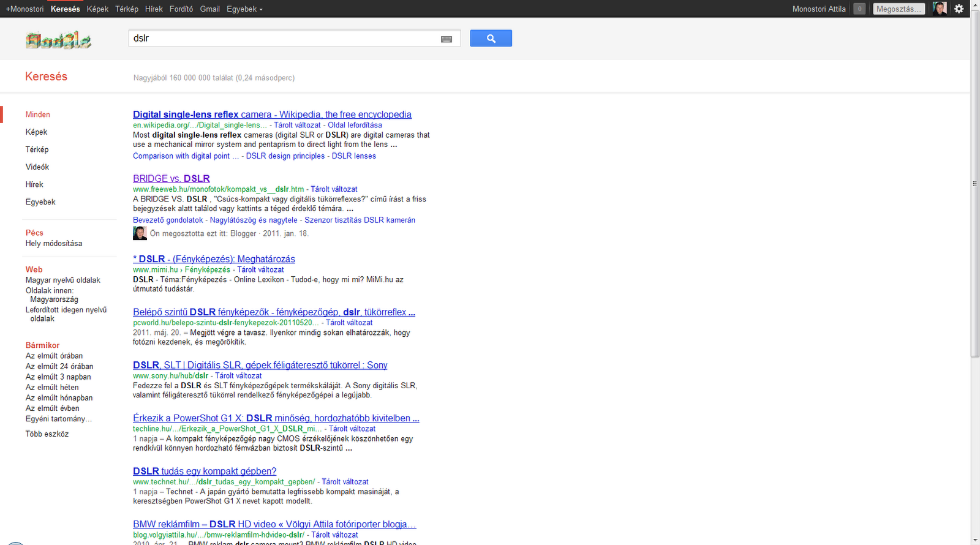The height and width of the screenshot is (545, 980).
Task: Choose Lefordított idegen nyelvű oldalak
Action: coord(66,314)
